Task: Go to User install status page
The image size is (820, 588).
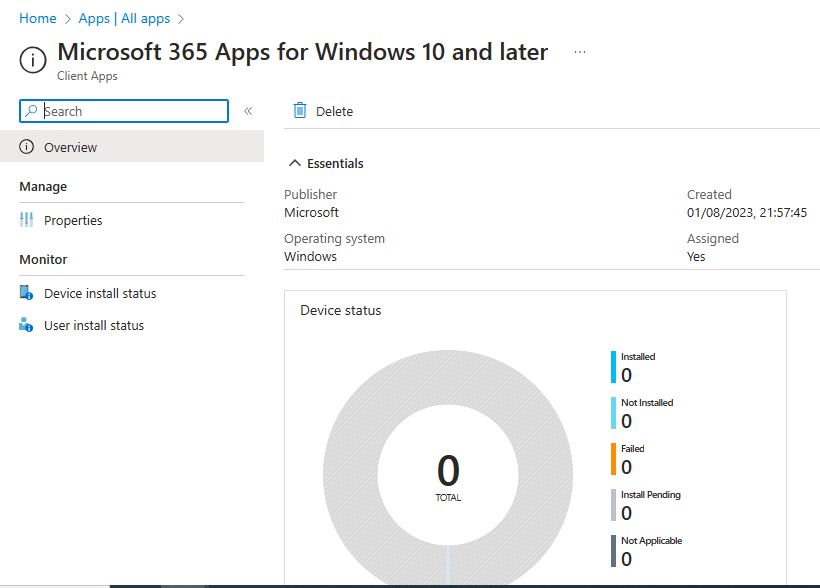Action: 94,325
